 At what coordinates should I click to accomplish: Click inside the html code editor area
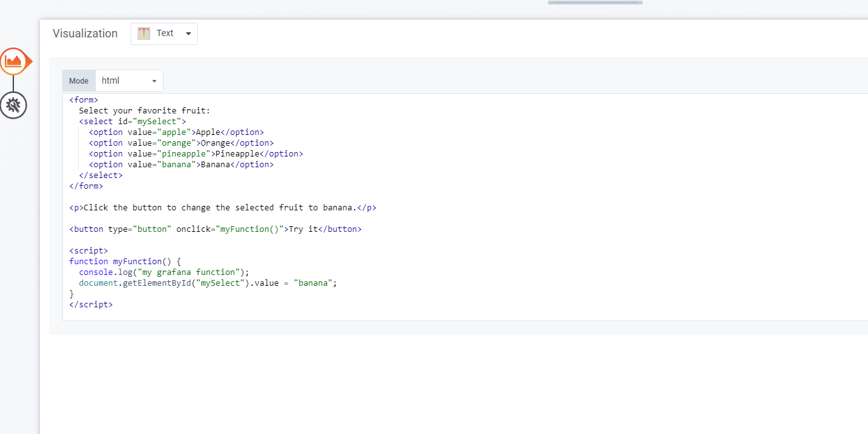pos(465,207)
